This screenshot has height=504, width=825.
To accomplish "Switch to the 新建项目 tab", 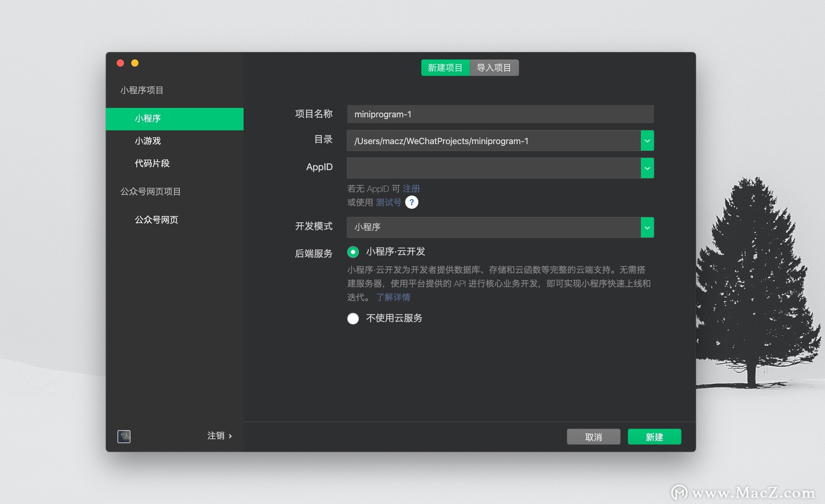I will click(x=445, y=67).
